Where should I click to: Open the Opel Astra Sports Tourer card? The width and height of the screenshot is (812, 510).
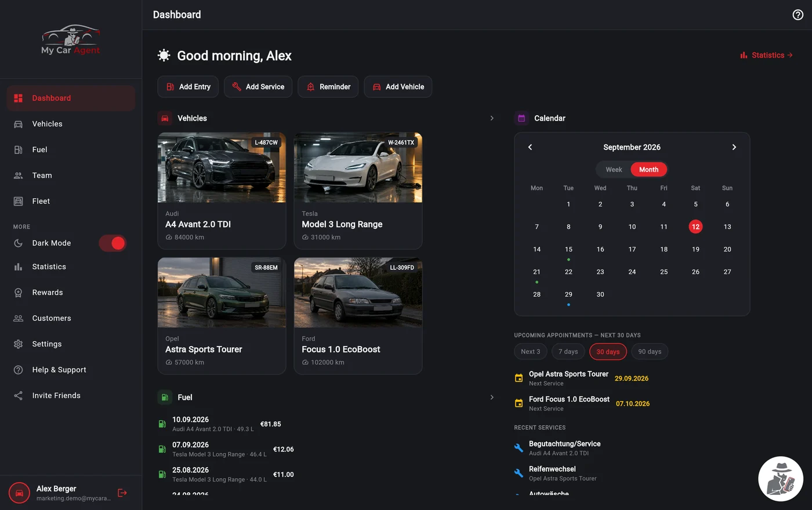(x=222, y=316)
